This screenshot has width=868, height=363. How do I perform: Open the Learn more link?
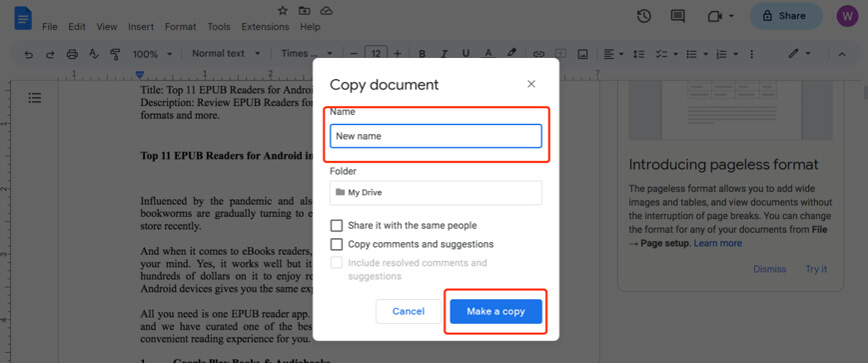click(x=717, y=243)
